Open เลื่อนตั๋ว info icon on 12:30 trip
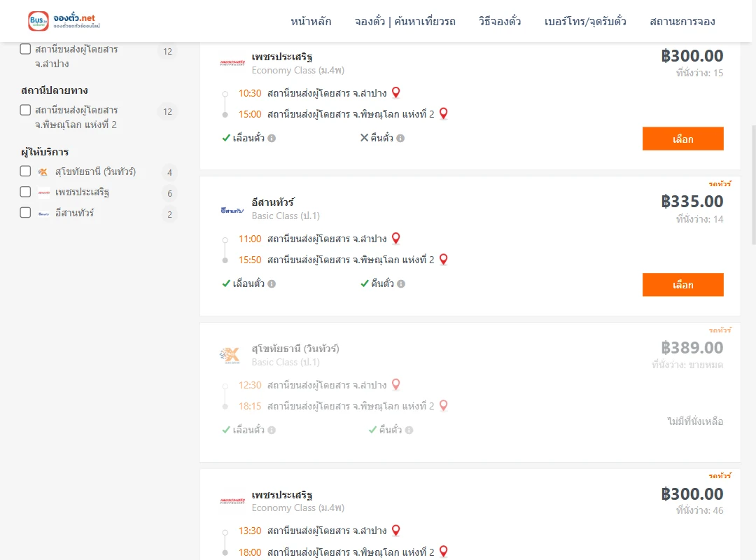This screenshot has height=560, width=756. [272, 430]
